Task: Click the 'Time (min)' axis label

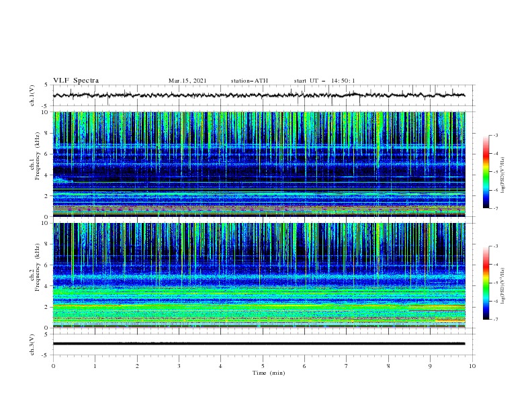Action: [x=269, y=373]
